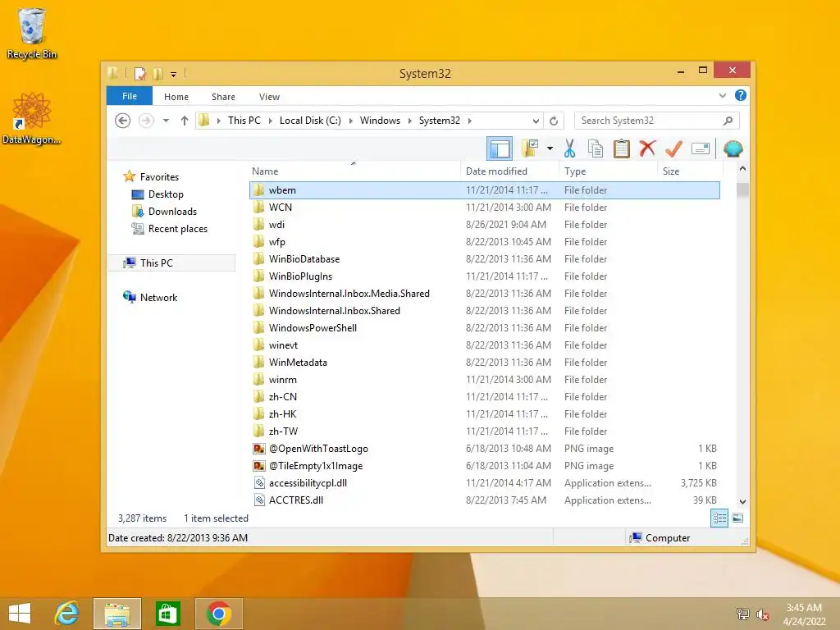840x630 pixels.
Task: Sort by Date modified column header
Action: coord(509,171)
